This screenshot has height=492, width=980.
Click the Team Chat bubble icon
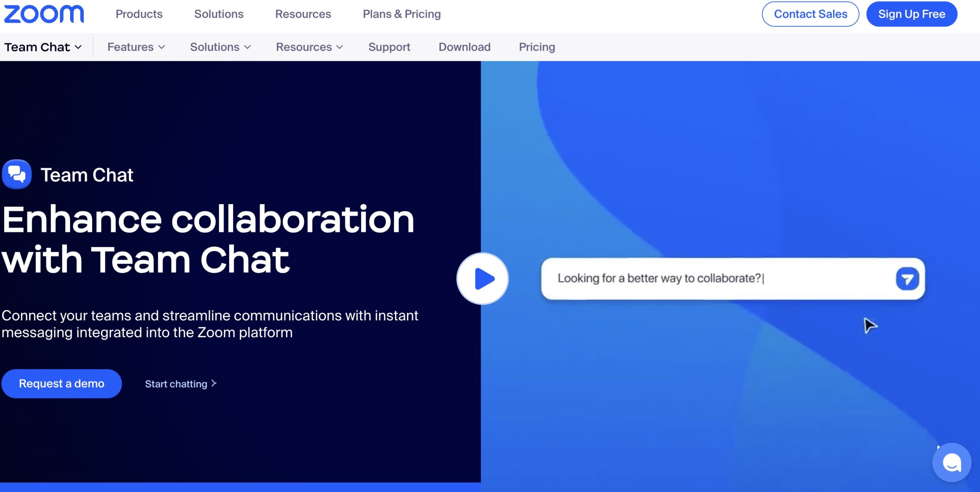17,174
